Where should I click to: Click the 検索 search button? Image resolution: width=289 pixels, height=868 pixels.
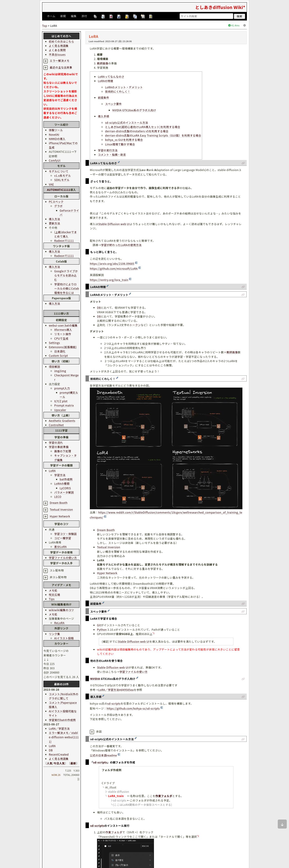pos(239,16)
